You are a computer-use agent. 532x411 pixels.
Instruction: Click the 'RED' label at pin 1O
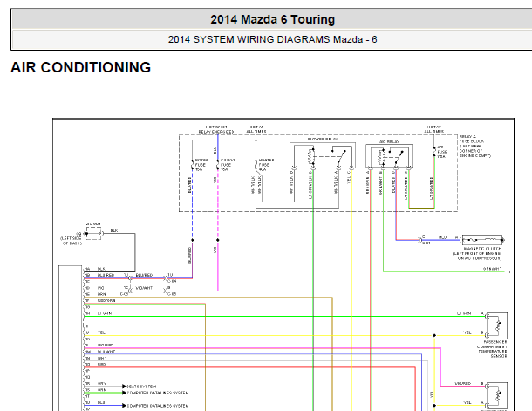pyautogui.click(x=101, y=364)
